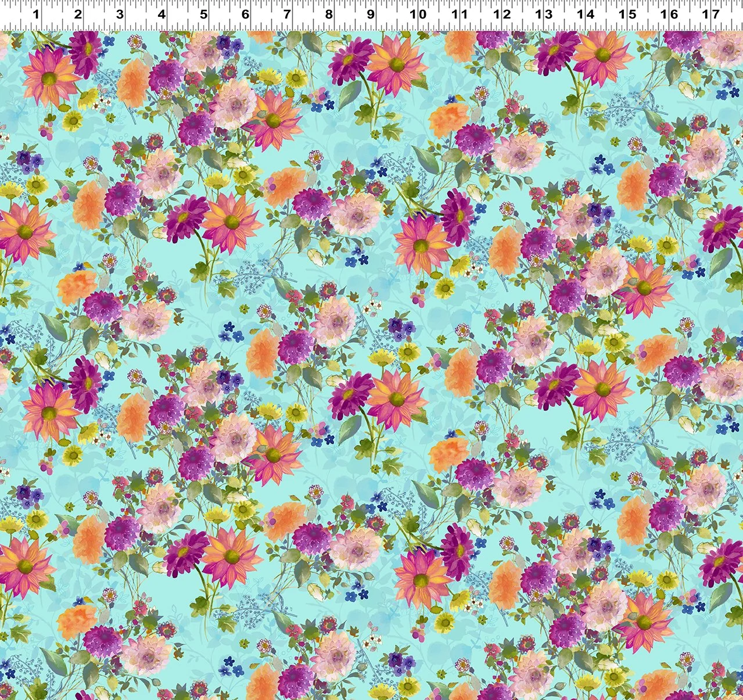The image size is (743, 700).
Task: Select the ruler number 14
Action: click(586, 14)
